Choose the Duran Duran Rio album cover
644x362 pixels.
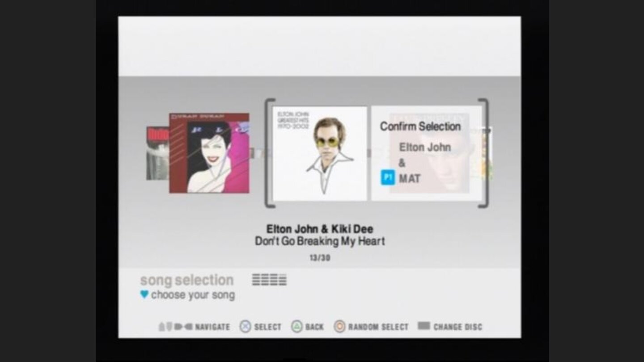pos(209,153)
